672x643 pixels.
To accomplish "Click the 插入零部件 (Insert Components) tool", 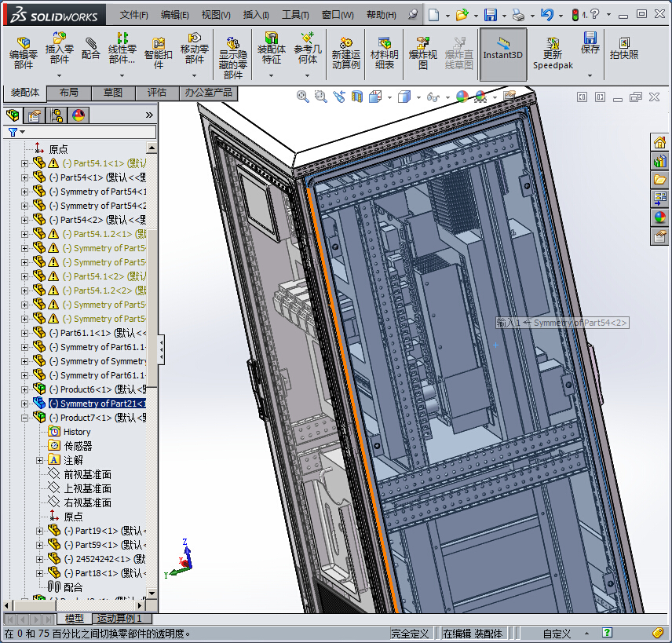I will click(x=59, y=48).
